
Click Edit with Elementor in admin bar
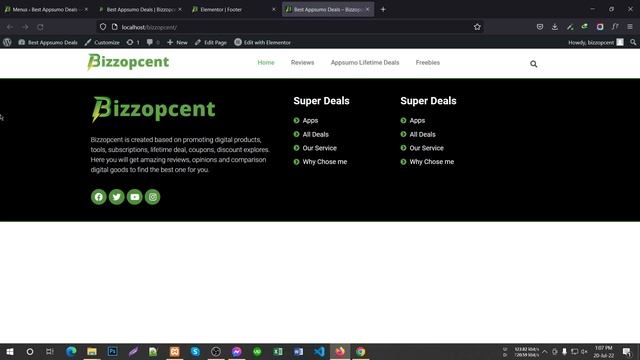pyautogui.click(x=263, y=42)
